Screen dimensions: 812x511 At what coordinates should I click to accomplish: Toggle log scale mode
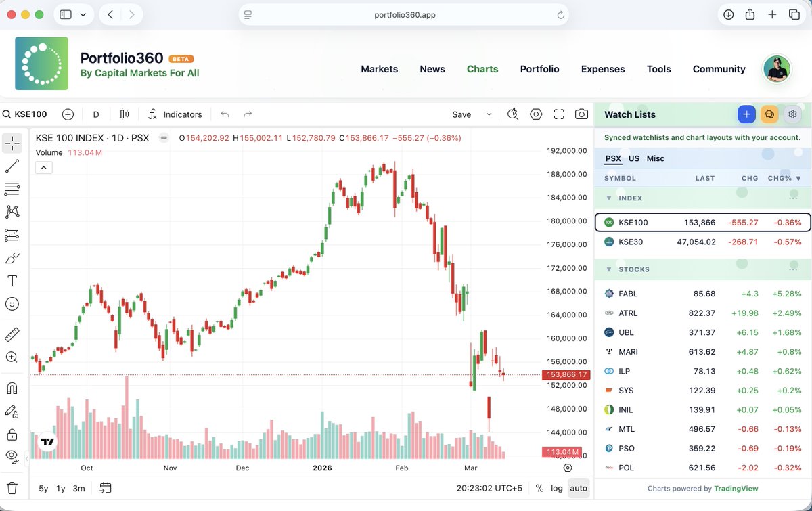(557, 488)
